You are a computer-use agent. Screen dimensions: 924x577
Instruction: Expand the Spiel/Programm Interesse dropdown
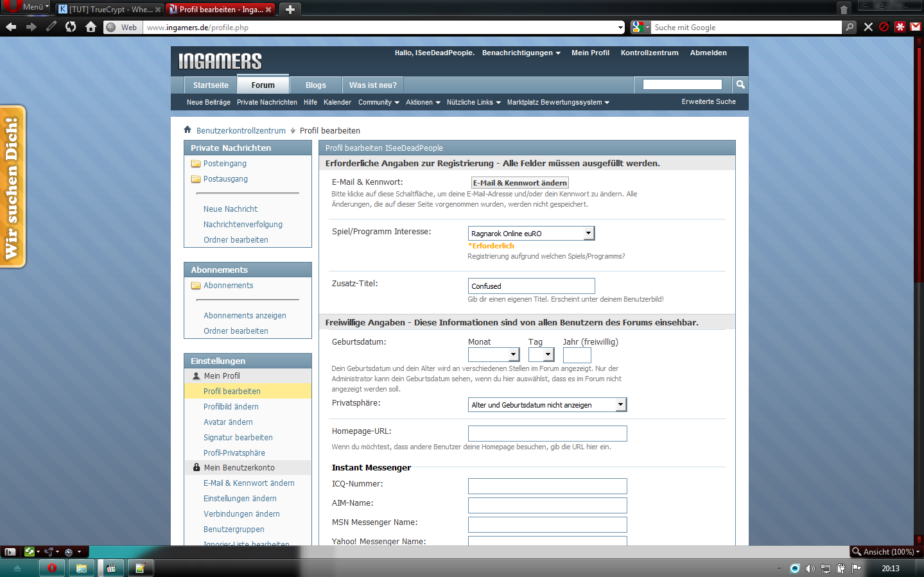coord(588,234)
